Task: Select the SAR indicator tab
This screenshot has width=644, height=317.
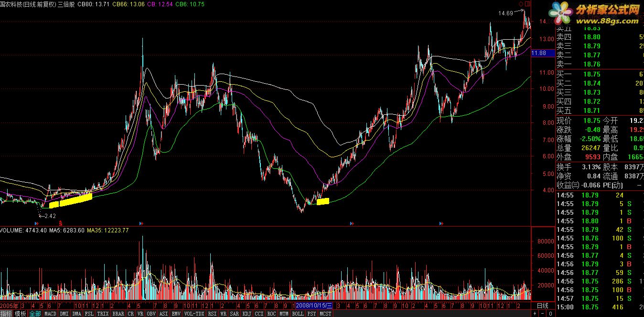Action: click(x=235, y=314)
